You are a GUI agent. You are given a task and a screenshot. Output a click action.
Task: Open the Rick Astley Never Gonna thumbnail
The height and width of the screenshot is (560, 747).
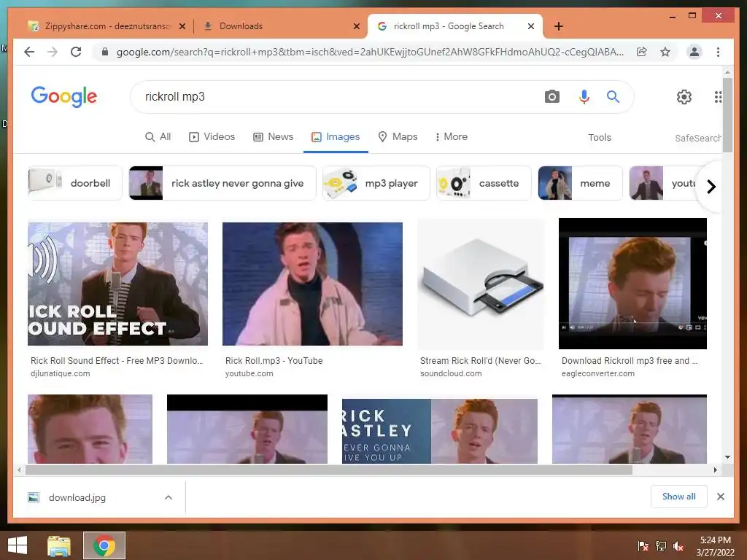[x=440, y=431]
